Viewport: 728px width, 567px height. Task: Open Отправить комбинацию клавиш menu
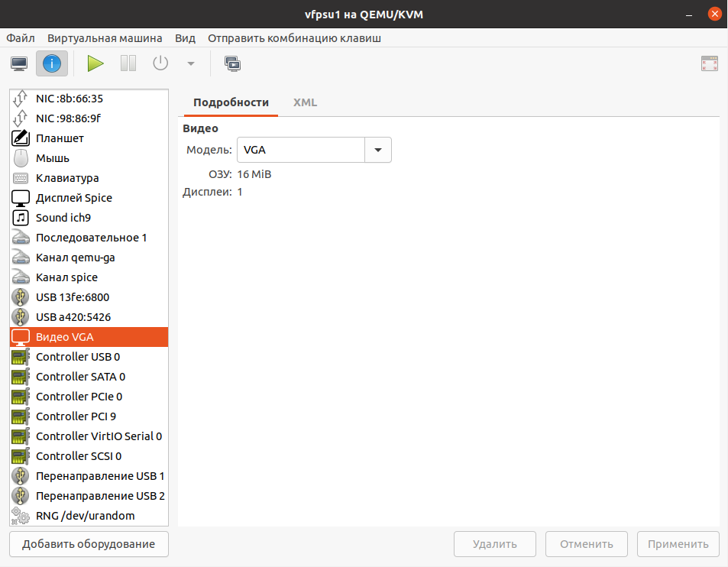pyautogui.click(x=294, y=38)
